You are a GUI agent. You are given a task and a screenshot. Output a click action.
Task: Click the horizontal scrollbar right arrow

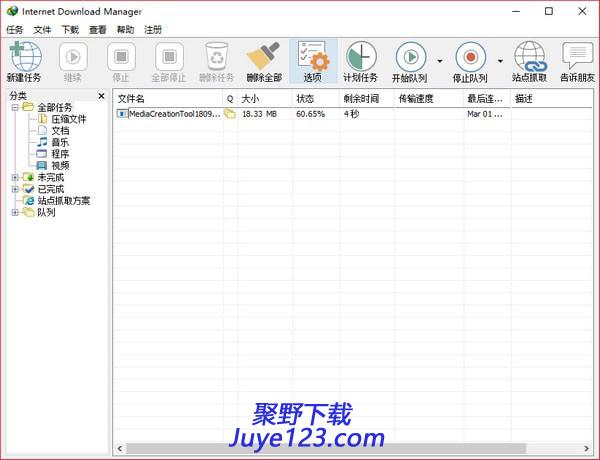pos(587,448)
